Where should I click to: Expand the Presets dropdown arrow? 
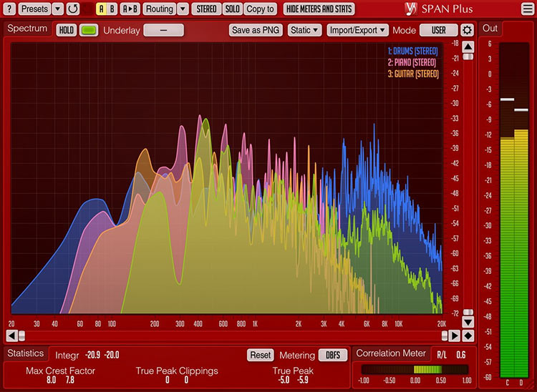click(58, 9)
